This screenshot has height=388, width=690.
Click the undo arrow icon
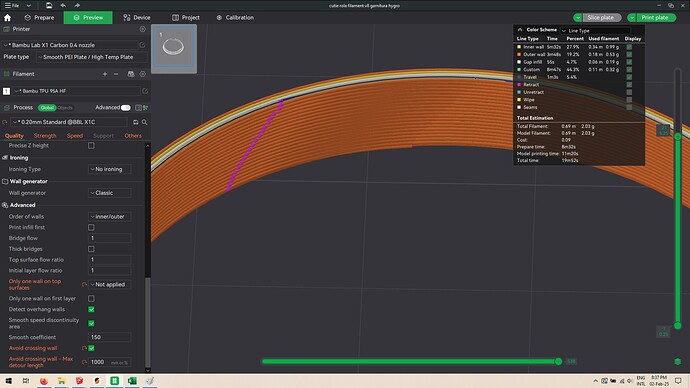click(63, 5)
